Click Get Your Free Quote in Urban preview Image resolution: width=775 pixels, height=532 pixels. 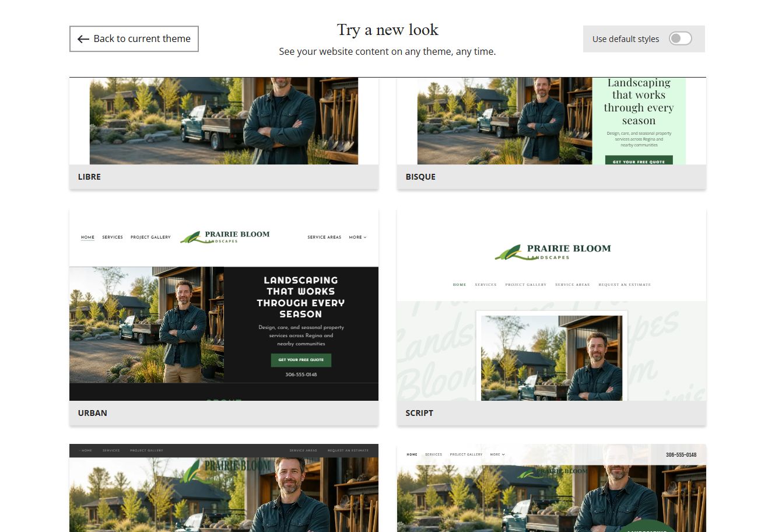tap(301, 360)
